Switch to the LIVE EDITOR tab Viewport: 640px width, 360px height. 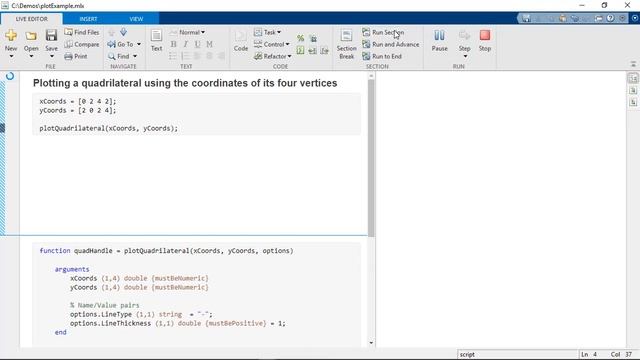click(x=31, y=19)
